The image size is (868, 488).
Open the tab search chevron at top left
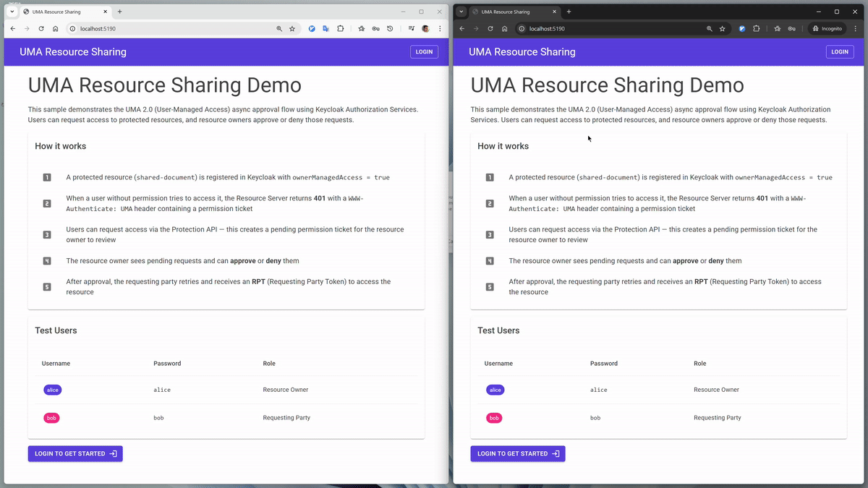click(x=11, y=12)
